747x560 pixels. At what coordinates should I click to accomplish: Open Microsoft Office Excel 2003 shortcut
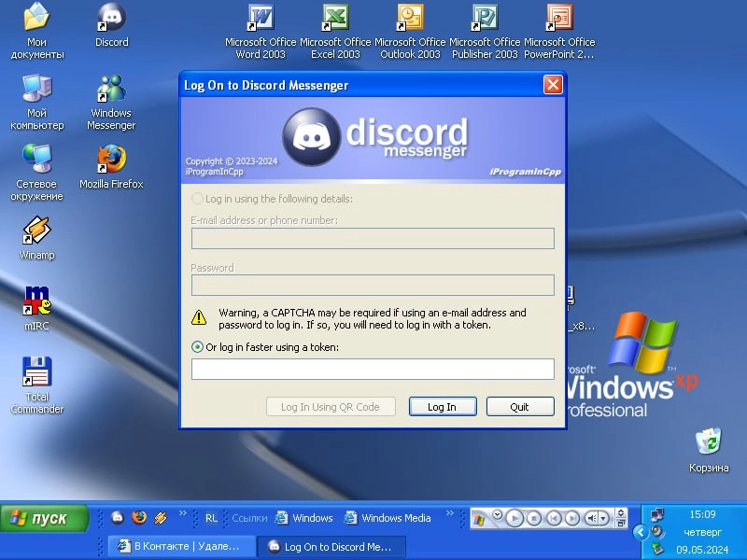[335, 19]
